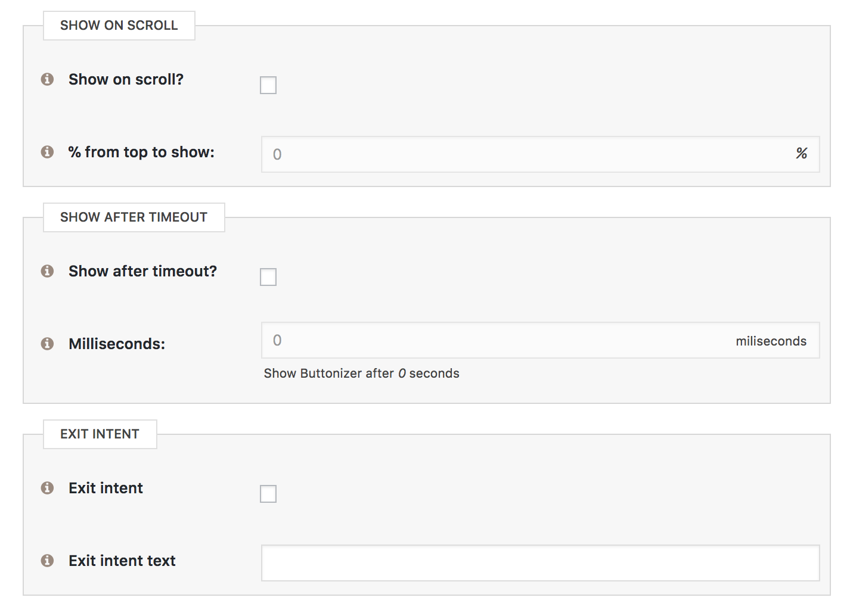The height and width of the screenshot is (616, 850).
Task: Click the "Exit intent text" label
Action: click(x=122, y=561)
